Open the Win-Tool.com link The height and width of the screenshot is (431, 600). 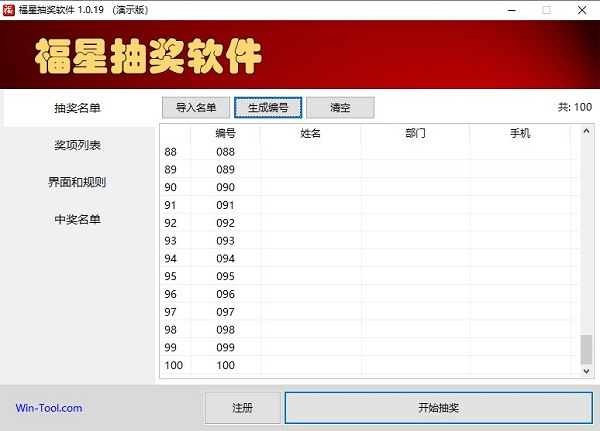click(x=49, y=408)
